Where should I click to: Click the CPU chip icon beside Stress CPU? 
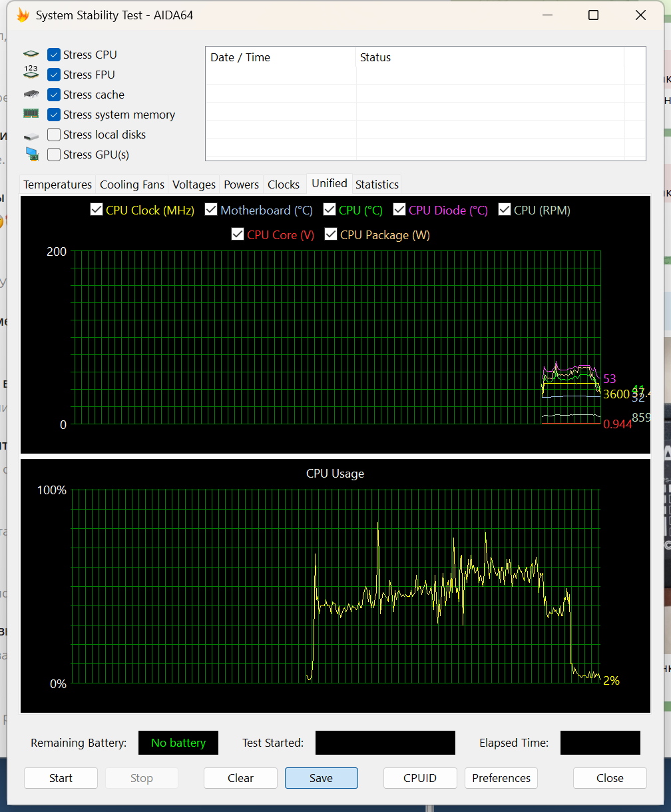(x=31, y=55)
